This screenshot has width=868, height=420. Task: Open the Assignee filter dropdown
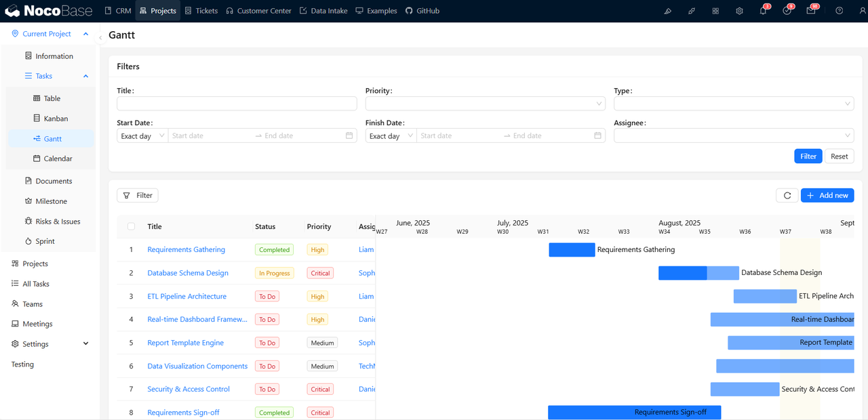tap(734, 135)
